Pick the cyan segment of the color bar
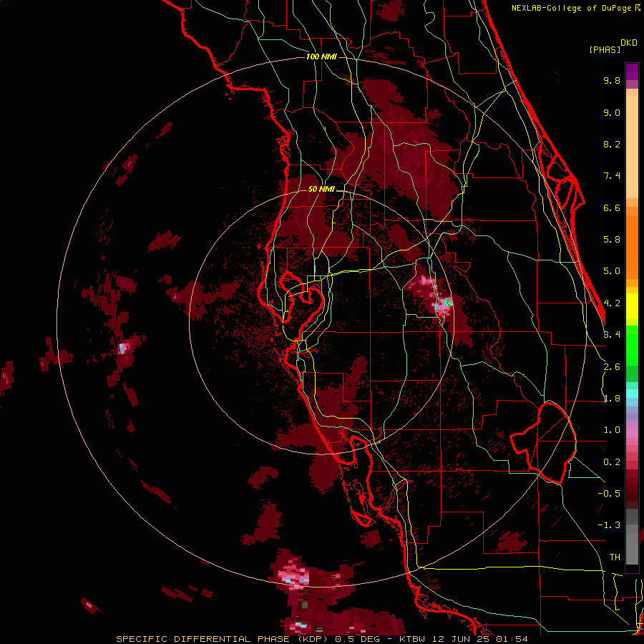The height and width of the screenshot is (644, 644). 632,393
